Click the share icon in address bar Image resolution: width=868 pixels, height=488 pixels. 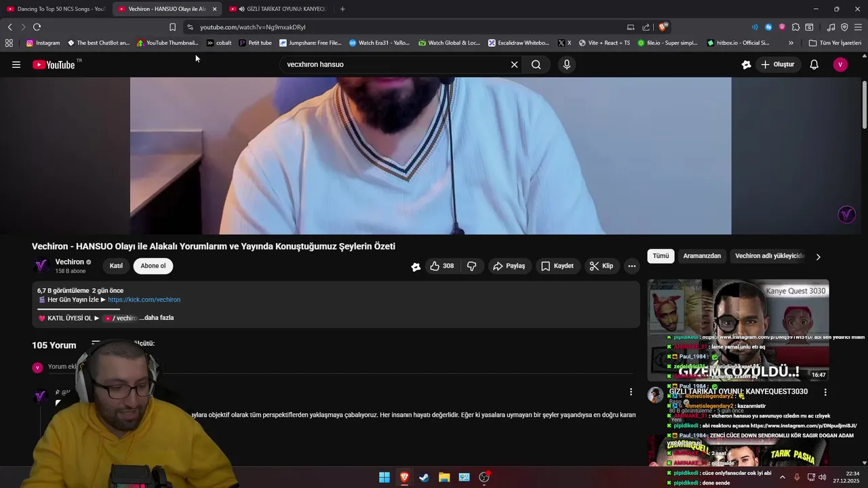point(646,27)
